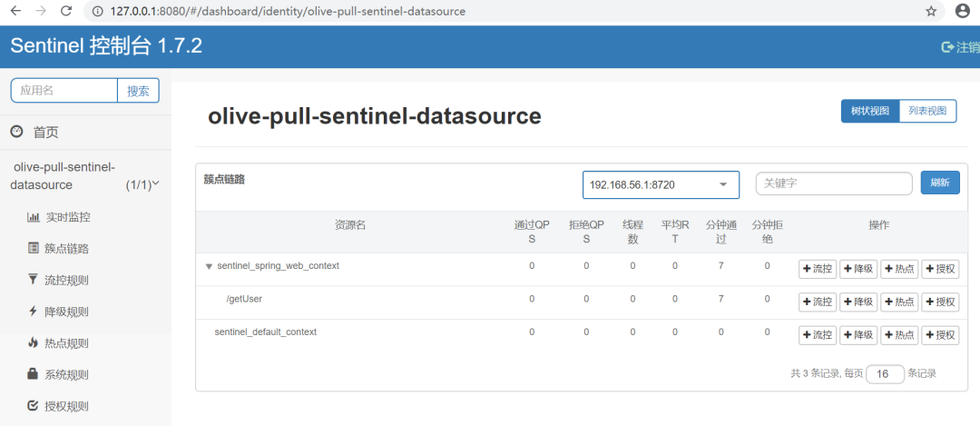Click the sentinel_spring_web_context resource name
Viewport: 980px width, 426px height.
pos(279,266)
